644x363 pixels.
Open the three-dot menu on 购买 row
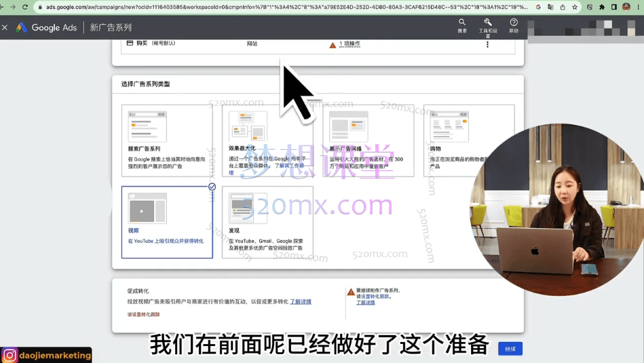click(x=487, y=44)
